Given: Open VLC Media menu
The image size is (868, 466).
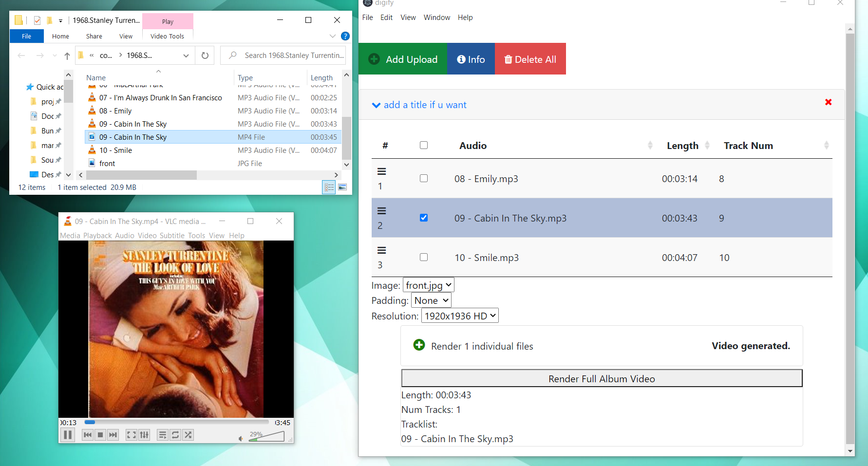Looking at the screenshot, I should pos(70,235).
